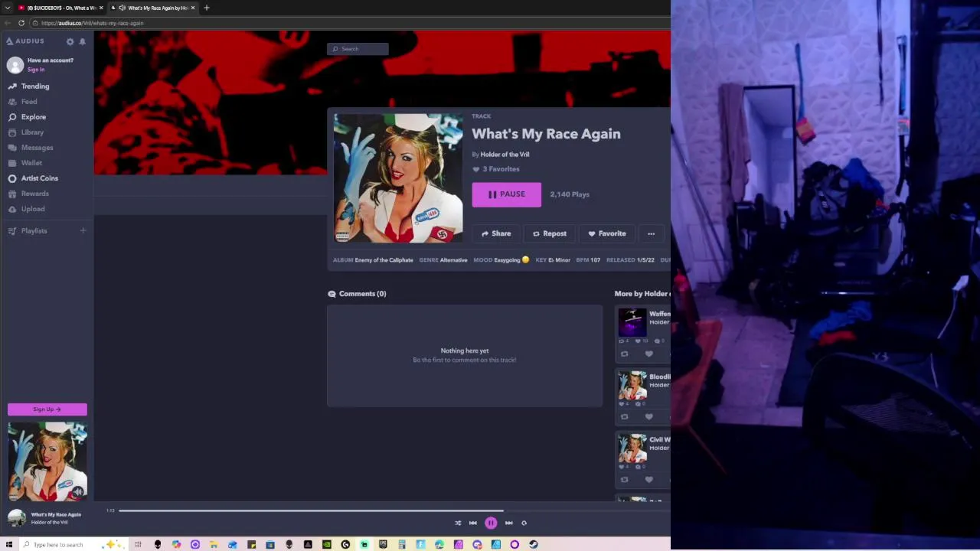Click the now-playing artwork in the sidebar
980x551 pixels.
pyautogui.click(x=47, y=461)
